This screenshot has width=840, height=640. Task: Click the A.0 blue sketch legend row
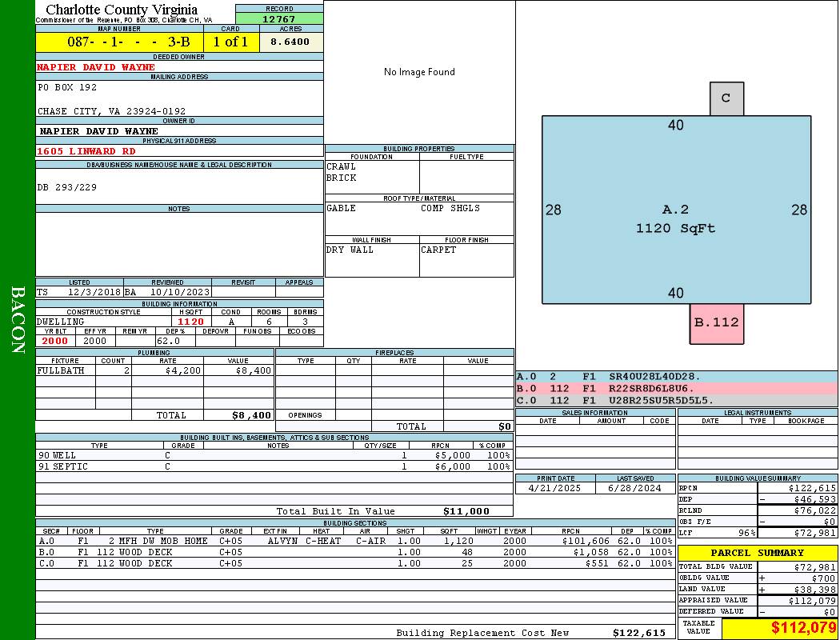point(676,376)
